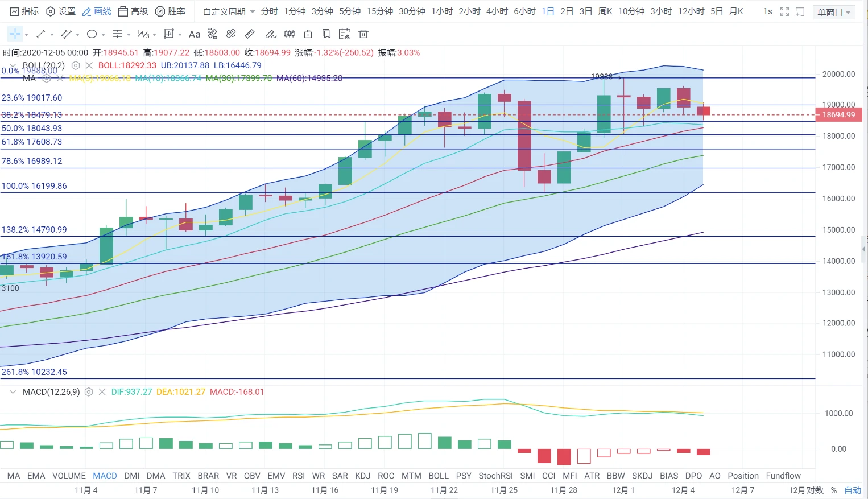The height and width of the screenshot is (499, 868).
Task: Switch to the 1小时 timeframe
Action: 442,11
